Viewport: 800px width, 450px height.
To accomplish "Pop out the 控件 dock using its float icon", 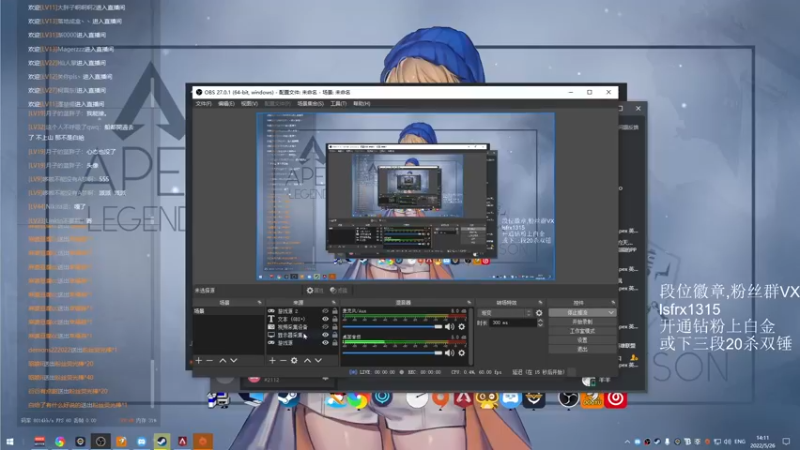I will tap(613, 303).
